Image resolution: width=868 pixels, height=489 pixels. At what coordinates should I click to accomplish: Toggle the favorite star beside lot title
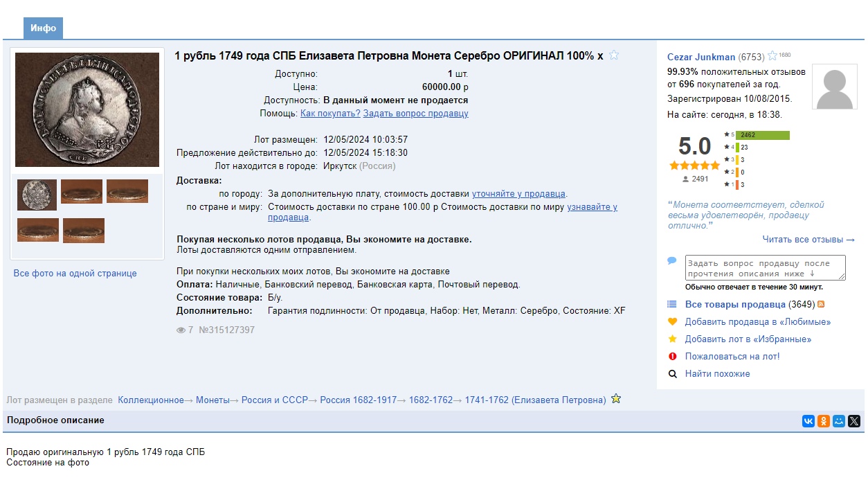[x=613, y=55]
